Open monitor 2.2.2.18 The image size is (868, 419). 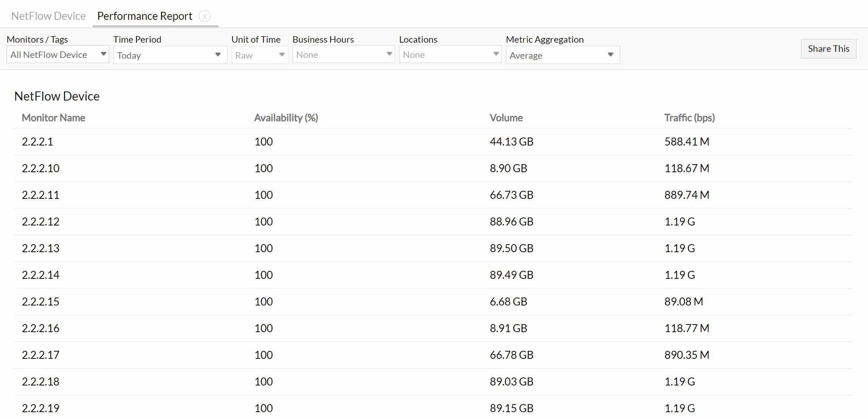point(40,382)
